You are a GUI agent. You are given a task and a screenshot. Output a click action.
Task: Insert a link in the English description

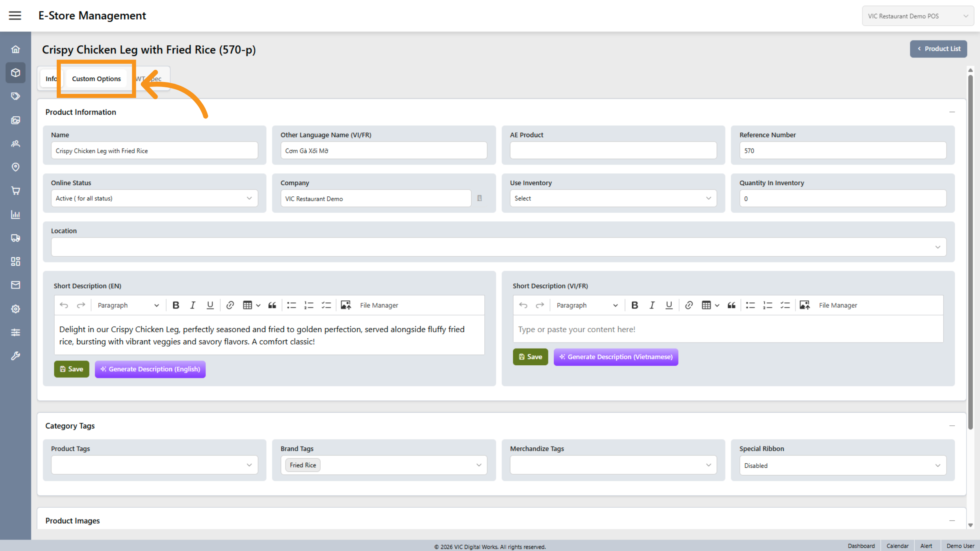[x=230, y=305]
